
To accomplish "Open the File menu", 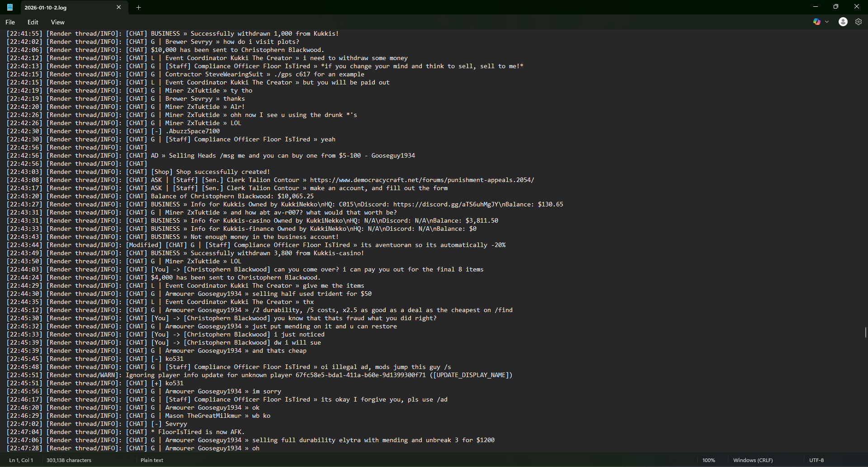I will (9, 22).
